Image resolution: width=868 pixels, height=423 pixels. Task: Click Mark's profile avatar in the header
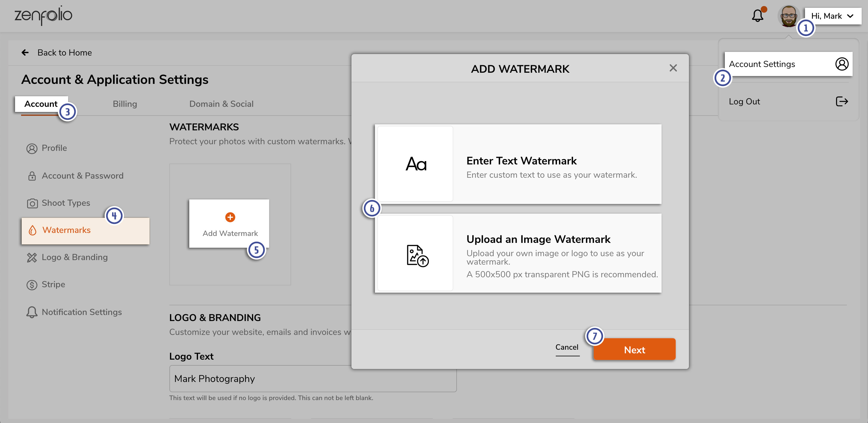point(788,16)
